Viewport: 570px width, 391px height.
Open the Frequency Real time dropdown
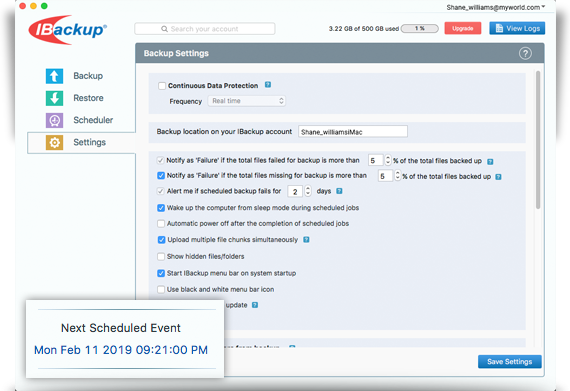pos(246,101)
